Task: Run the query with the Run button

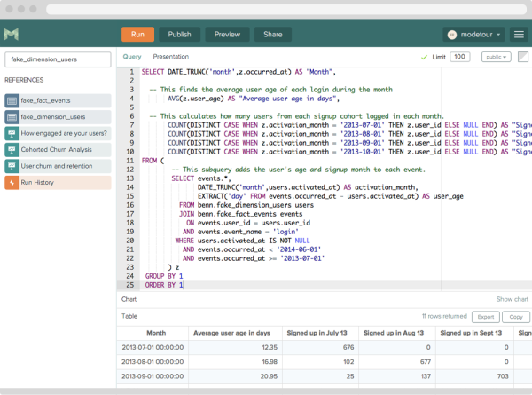Action: pyautogui.click(x=137, y=35)
